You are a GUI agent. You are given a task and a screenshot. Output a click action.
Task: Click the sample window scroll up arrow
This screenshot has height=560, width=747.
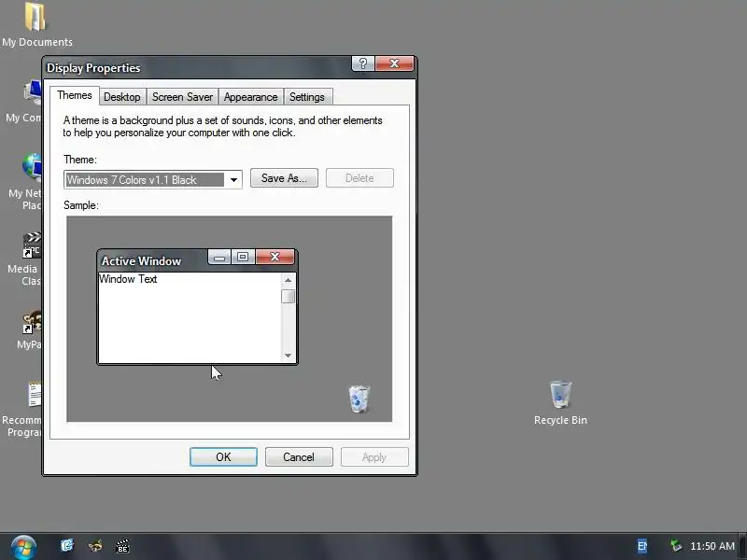click(x=288, y=280)
